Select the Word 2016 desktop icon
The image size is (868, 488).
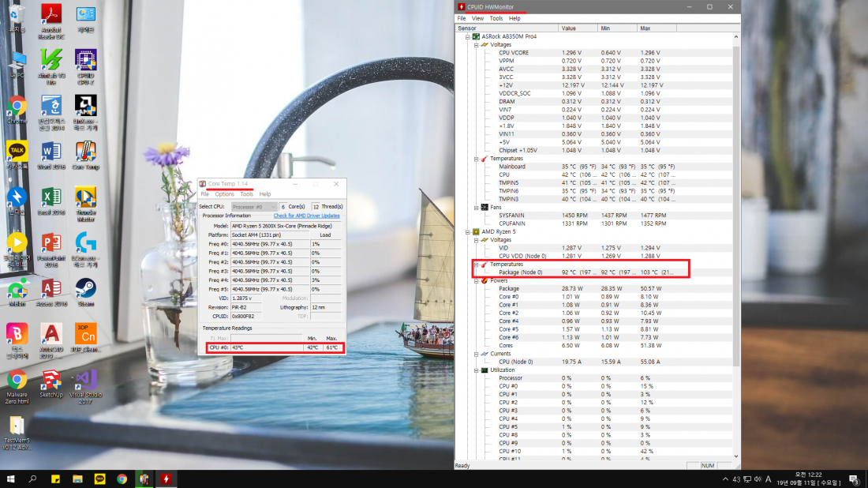click(51, 156)
